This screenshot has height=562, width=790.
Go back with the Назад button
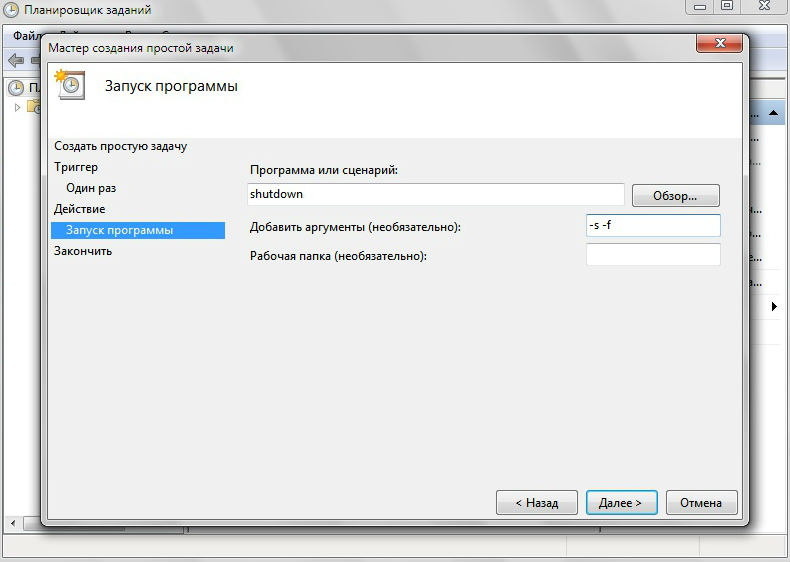tap(536, 502)
